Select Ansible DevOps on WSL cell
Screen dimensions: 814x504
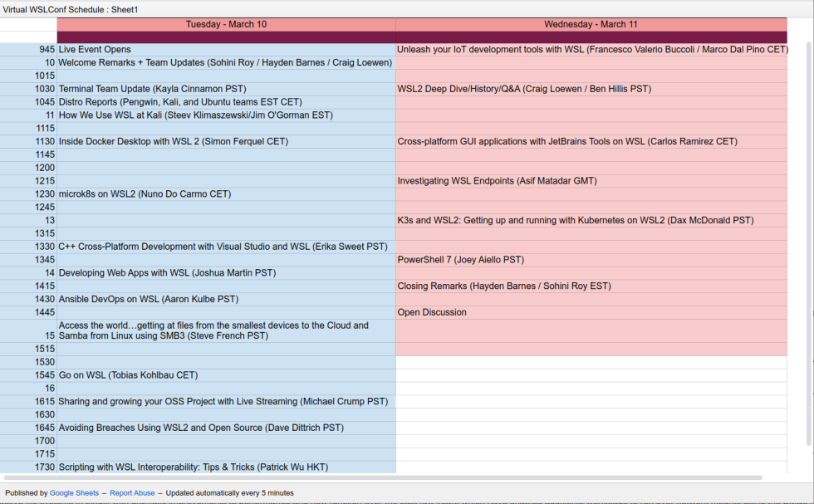(226, 300)
